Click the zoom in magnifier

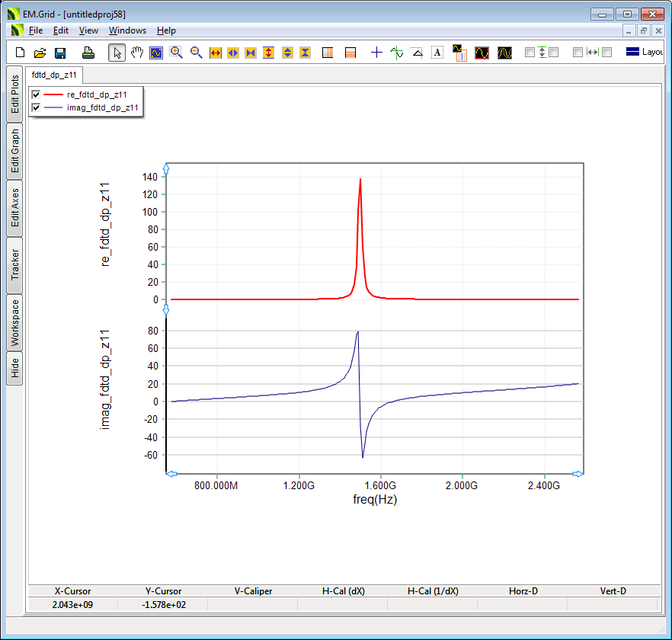176,53
